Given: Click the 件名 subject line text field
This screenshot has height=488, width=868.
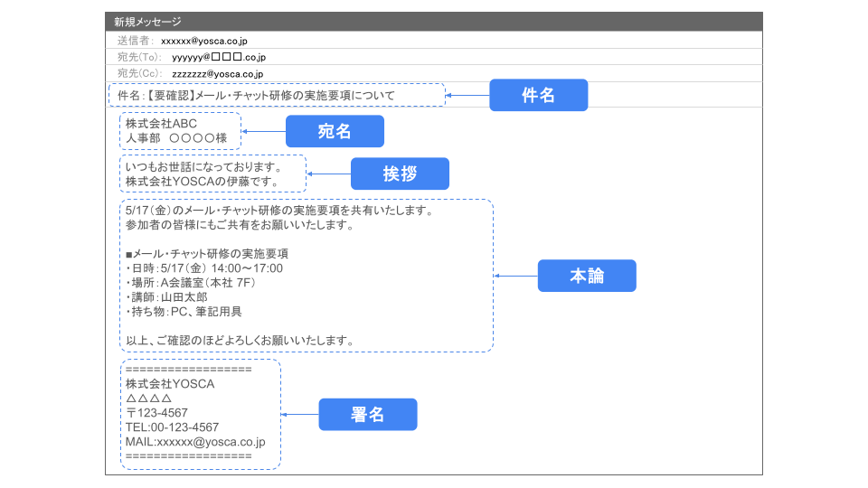Looking at the screenshot, I should [x=276, y=95].
